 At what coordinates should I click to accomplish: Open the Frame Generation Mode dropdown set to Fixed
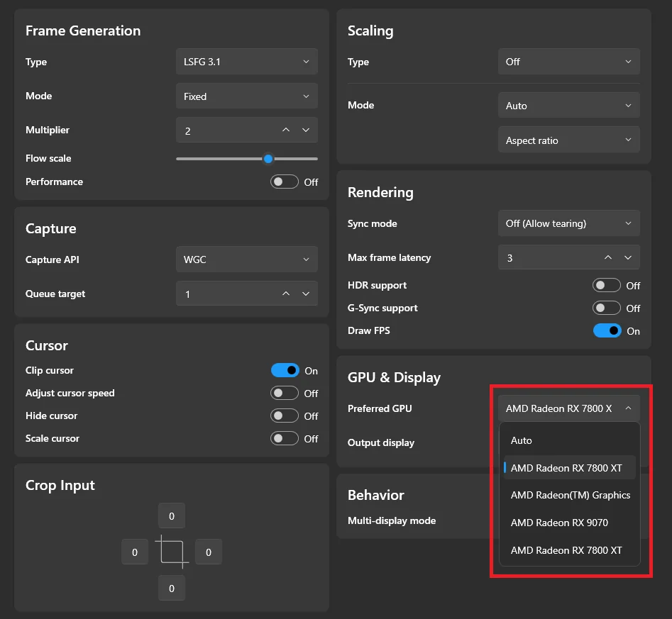pos(247,96)
